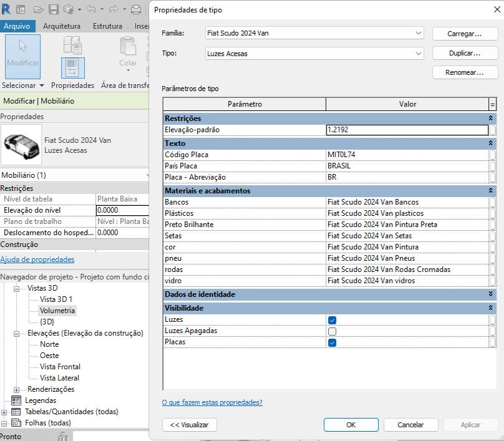Open the Mobiliário (1) type filter
The width and height of the screenshot is (504, 441).
(x=75, y=175)
